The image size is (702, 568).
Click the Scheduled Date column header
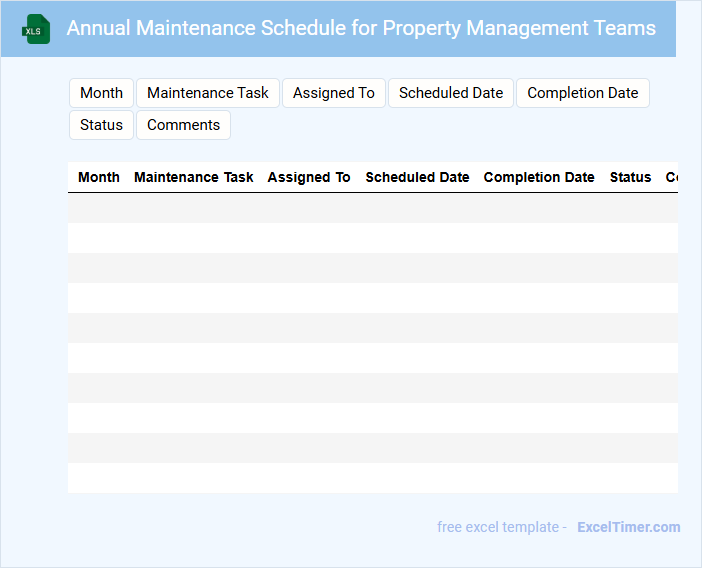click(x=417, y=177)
